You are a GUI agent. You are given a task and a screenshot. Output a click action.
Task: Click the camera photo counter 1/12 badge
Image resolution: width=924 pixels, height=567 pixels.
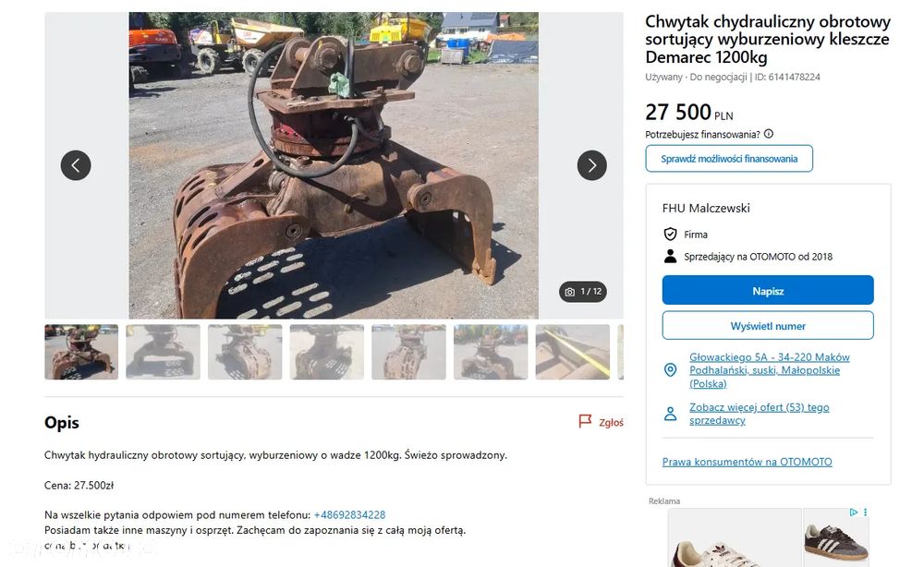[x=583, y=292]
